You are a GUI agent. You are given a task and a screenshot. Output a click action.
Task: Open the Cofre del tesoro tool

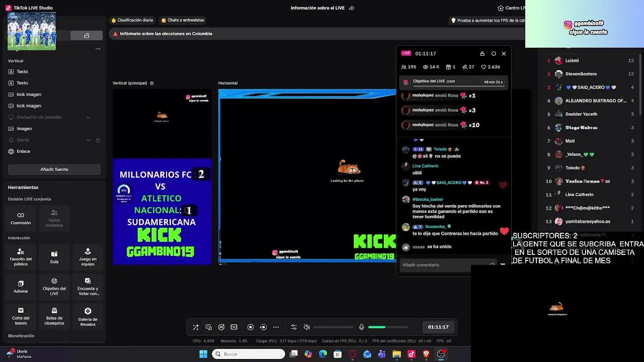(21, 316)
